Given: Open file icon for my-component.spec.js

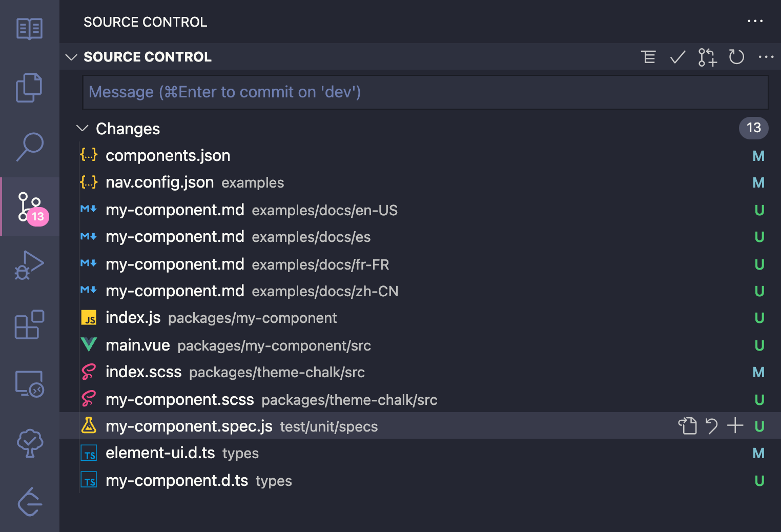Looking at the screenshot, I should [x=687, y=426].
